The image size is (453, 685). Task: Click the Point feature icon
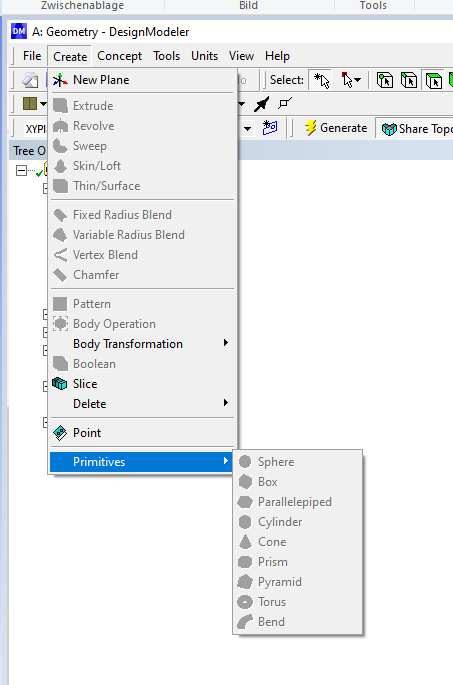pos(60,432)
